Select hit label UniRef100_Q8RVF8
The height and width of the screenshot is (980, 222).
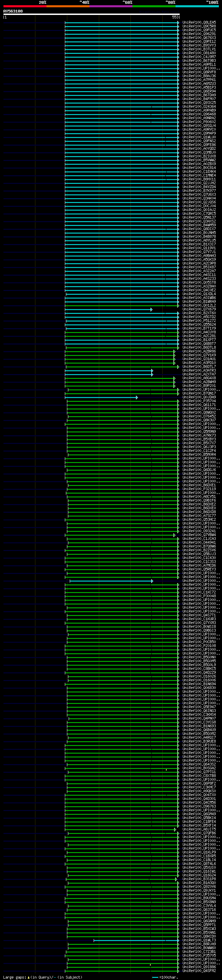(x=199, y=72)
